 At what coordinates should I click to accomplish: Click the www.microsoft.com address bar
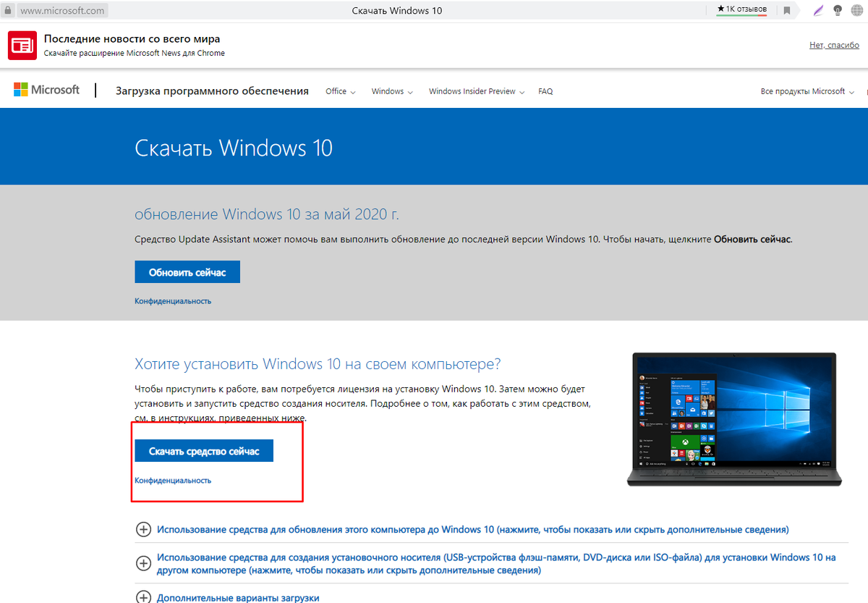pyautogui.click(x=61, y=9)
